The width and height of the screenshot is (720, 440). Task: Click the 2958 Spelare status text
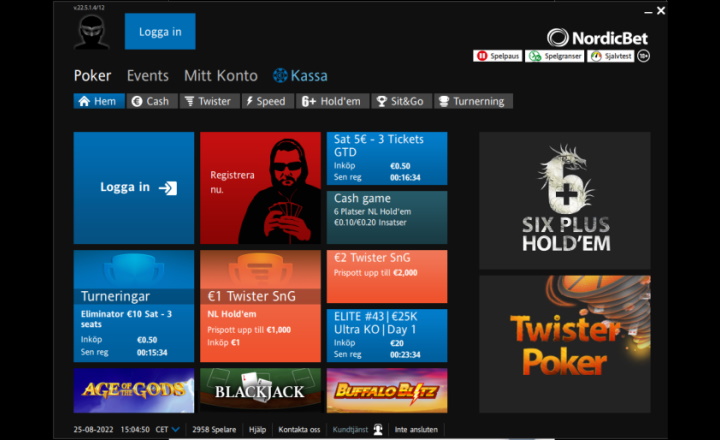214,429
